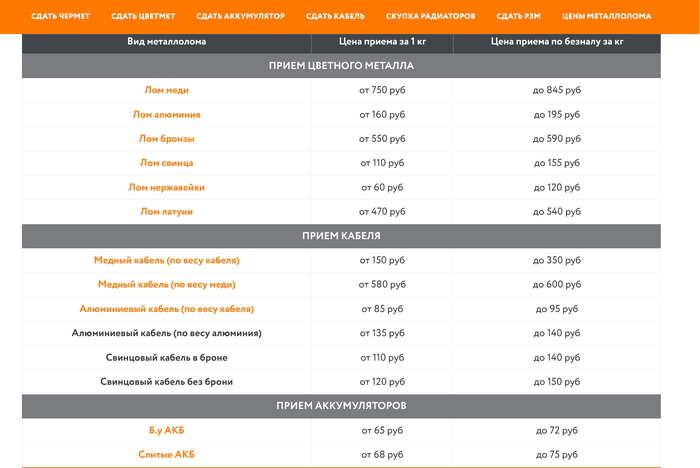
Task: Go to «Сдать цветмет» section
Action: coord(143,17)
